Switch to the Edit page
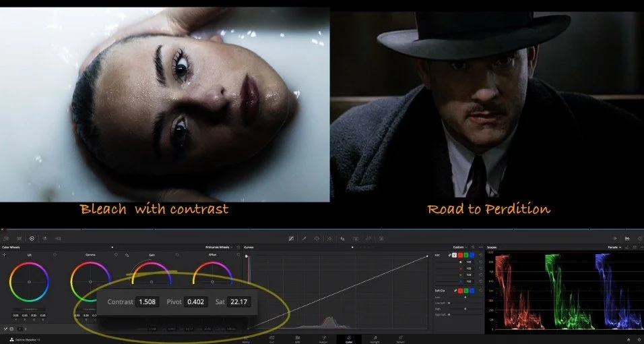The height and width of the screenshot is (344, 644). pos(297,339)
